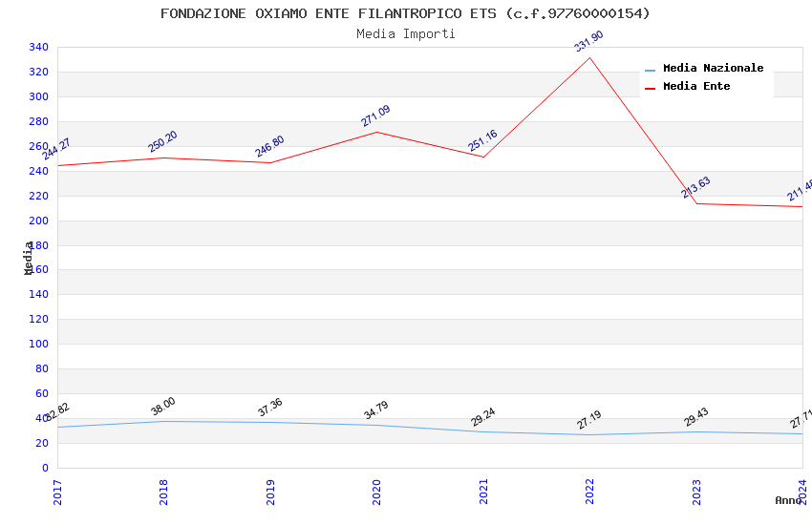Click the chart title FONDAZIONE OXIAMO
Viewport: 812px width, 525px height.
coord(405,13)
